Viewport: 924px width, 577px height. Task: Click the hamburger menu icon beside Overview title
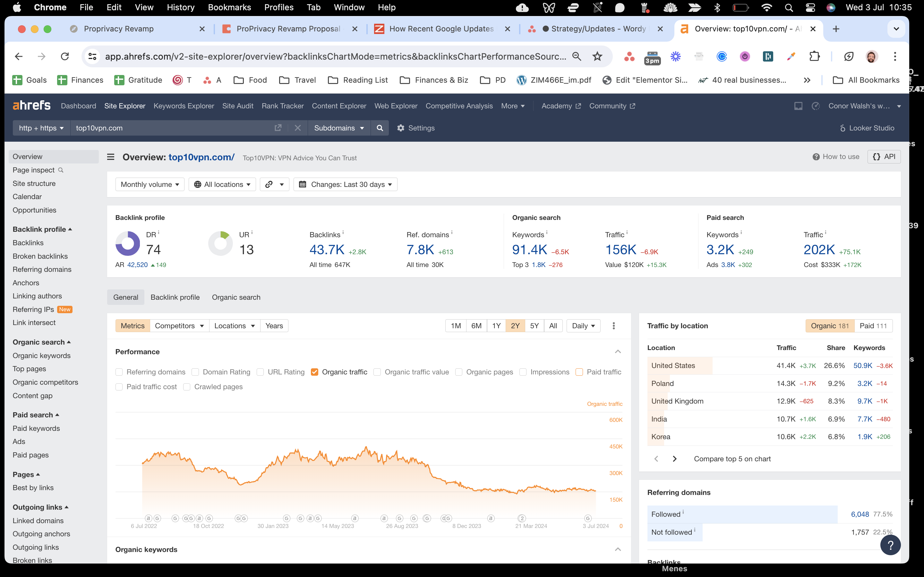pyautogui.click(x=111, y=157)
